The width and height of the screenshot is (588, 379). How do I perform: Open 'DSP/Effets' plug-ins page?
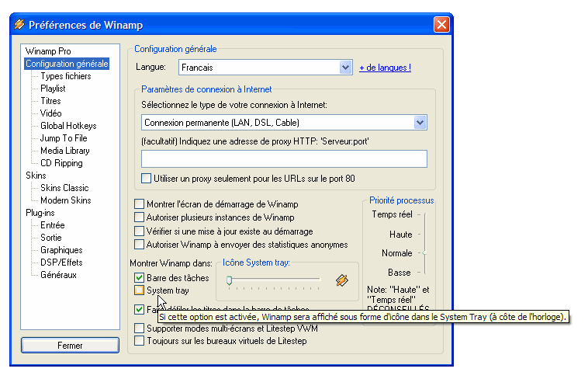point(61,263)
